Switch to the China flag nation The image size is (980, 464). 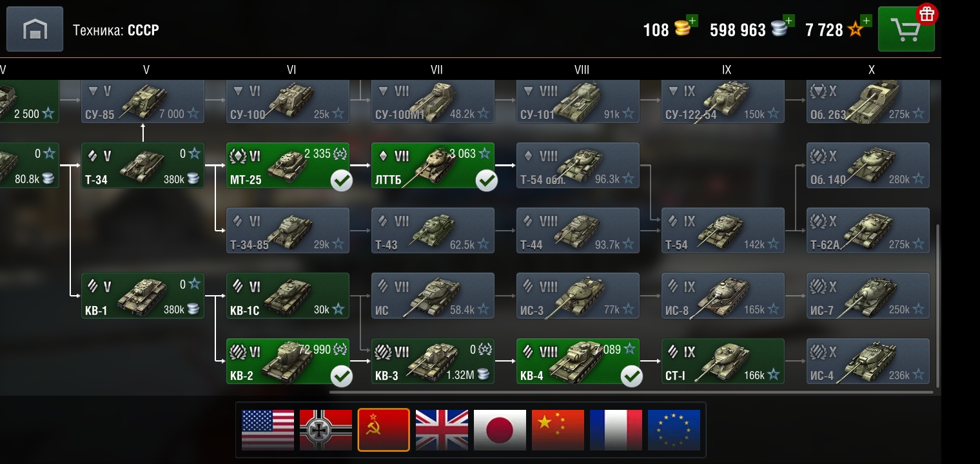point(558,430)
